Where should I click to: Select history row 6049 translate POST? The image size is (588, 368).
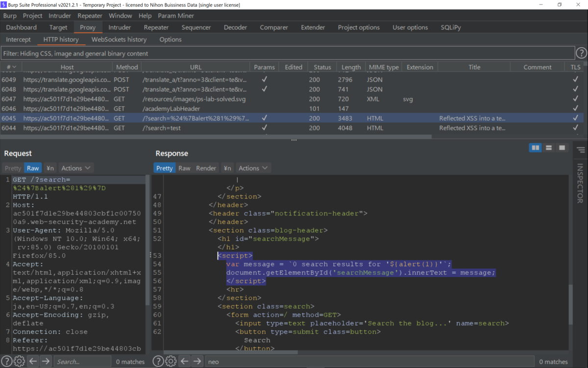tap(292, 79)
